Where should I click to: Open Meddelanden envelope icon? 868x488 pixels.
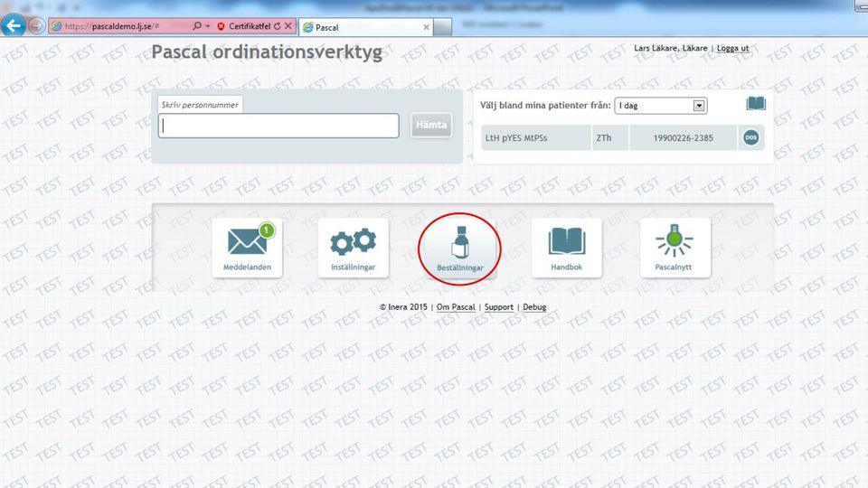coord(247,248)
